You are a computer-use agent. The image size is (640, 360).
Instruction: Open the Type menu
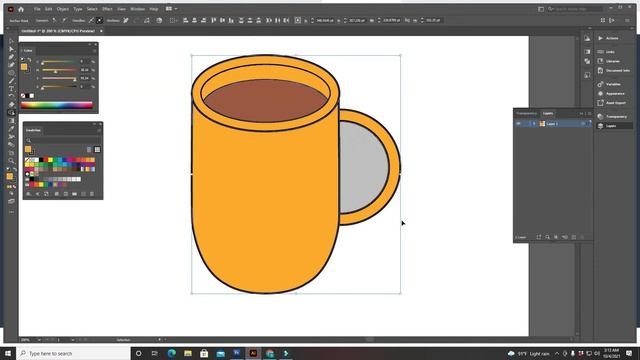coord(78,9)
